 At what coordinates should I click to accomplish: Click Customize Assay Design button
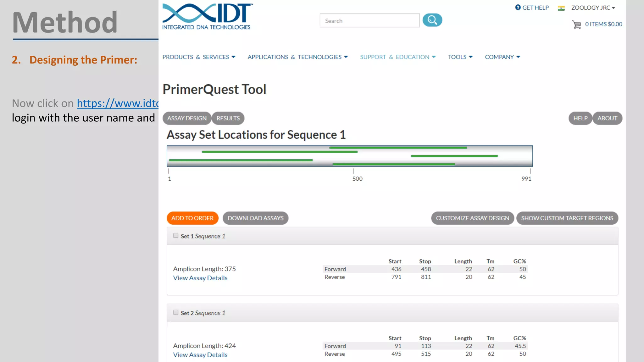[472, 218]
